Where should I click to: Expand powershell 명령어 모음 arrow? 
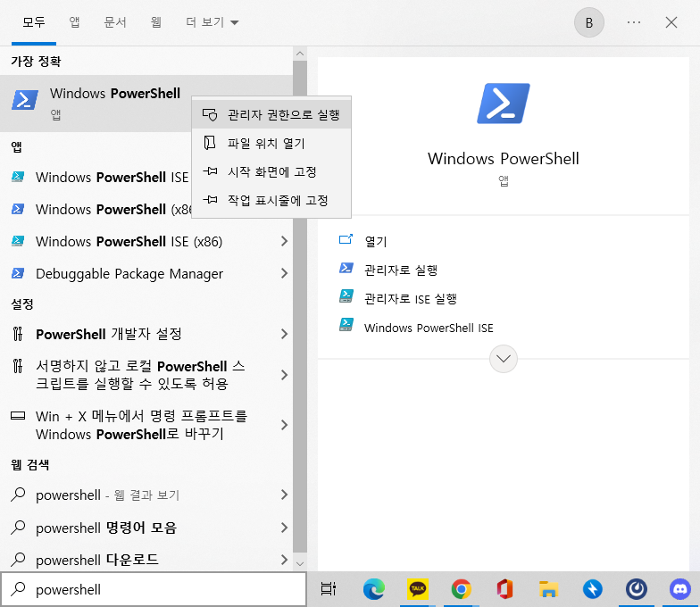click(x=284, y=528)
